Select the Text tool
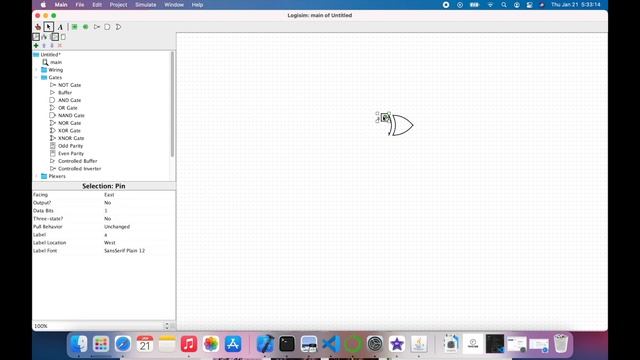 tap(60, 27)
